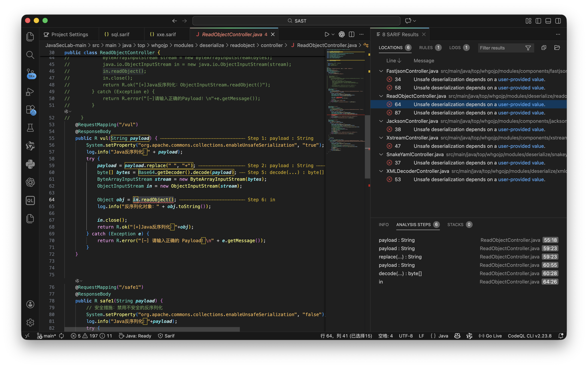The width and height of the screenshot is (588, 368).
Task: Click the open folder icon in SARIF panel
Action: click(x=557, y=48)
